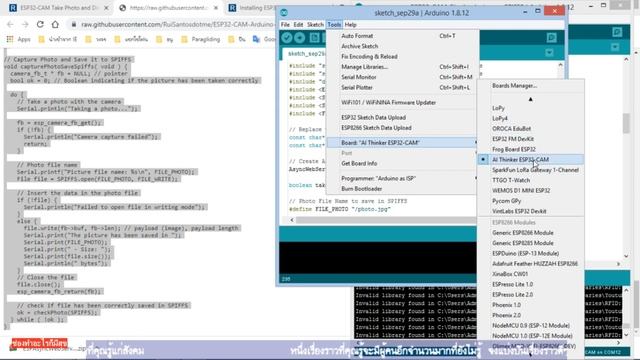Viewport: 640px width, 360px height.
Task: Select ESPresso Lite 2.0
Action: click(x=531, y=294)
